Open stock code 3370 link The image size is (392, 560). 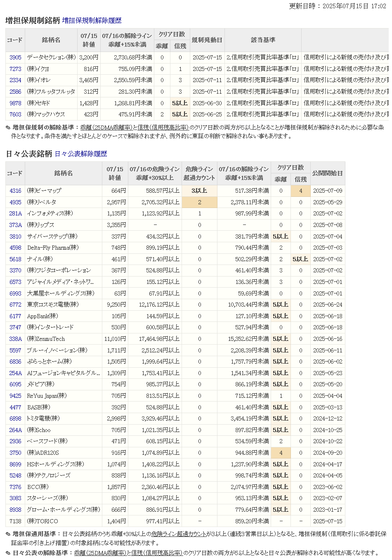click(x=15, y=270)
